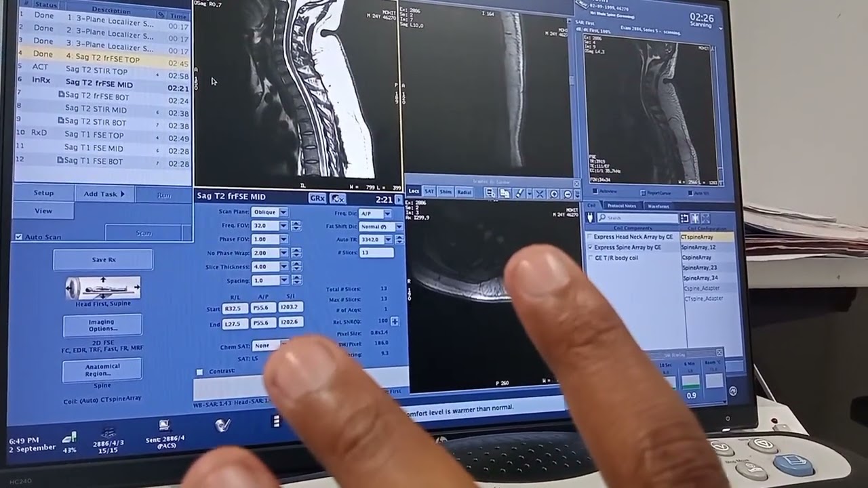Click the arrow icon next to 2:21 time

point(399,199)
